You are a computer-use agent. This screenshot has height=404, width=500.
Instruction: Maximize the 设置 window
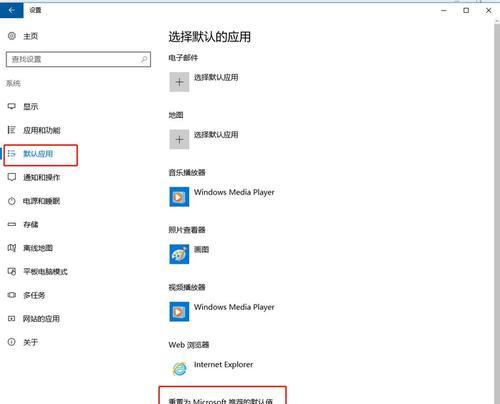coord(466,10)
